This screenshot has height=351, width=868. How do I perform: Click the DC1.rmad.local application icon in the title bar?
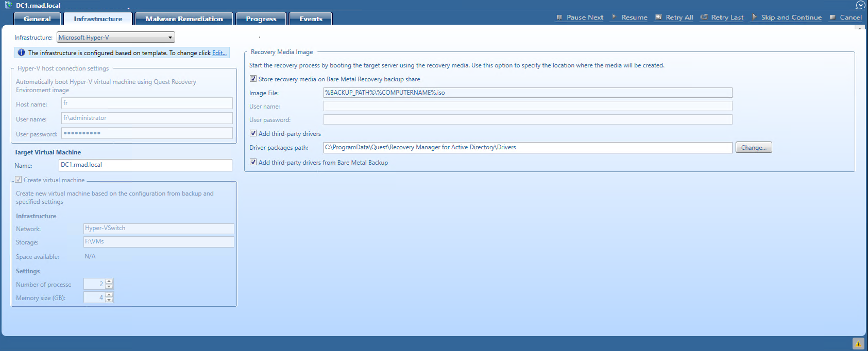(x=8, y=5)
